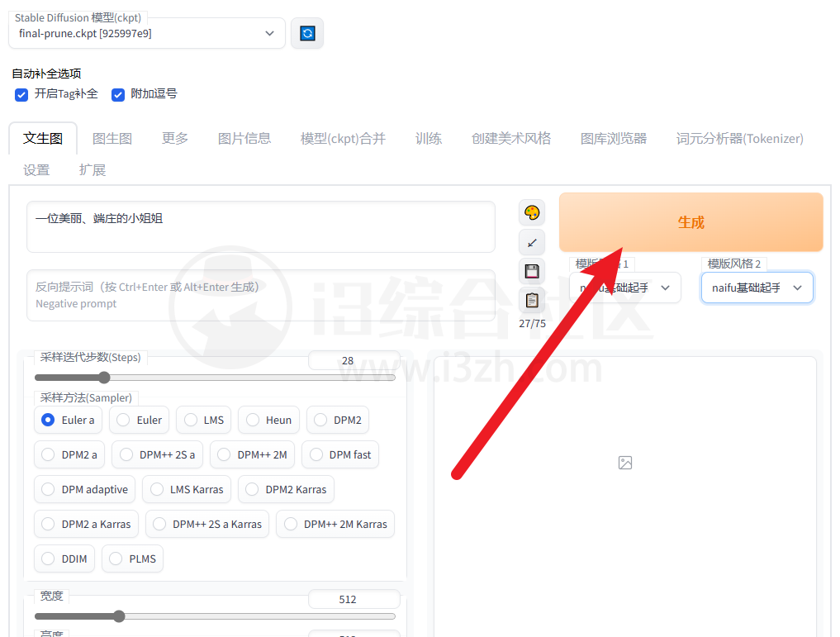Select the Heun sampler
This screenshot has height=637, width=840.
coord(269,420)
